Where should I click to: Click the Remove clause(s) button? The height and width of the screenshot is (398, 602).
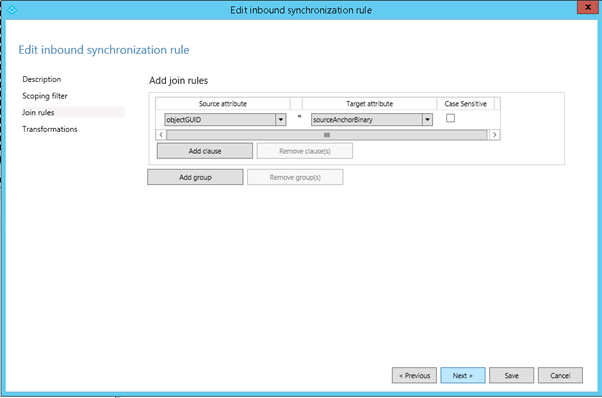click(304, 151)
